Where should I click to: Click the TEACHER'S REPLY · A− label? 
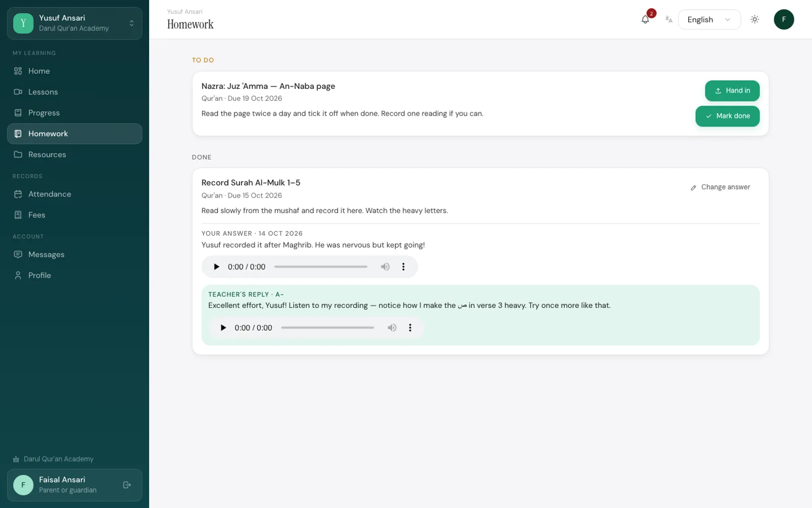click(x=246, y=295)
